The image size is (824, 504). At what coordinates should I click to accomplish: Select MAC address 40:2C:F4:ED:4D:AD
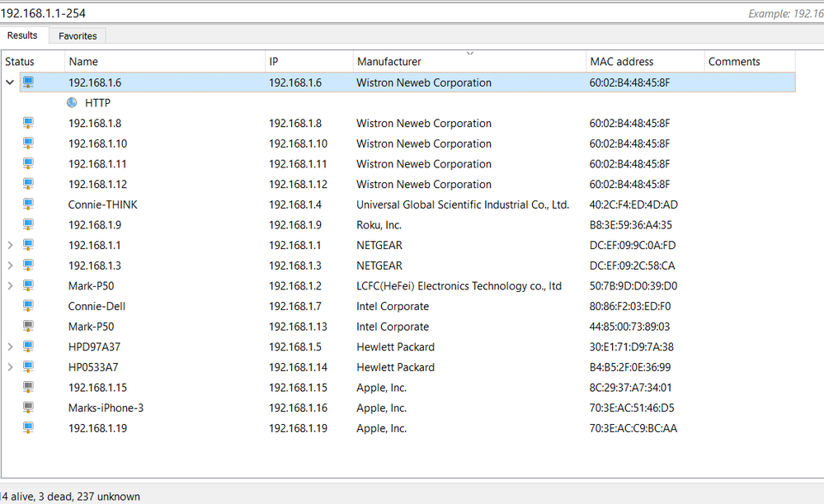(633, 205)
